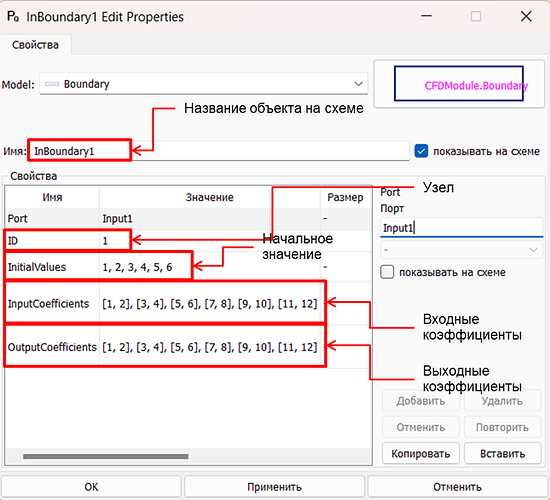Viewport: 550px width, 500px height.
Task: Click the OutputCoefficients property name cell
Action: (x=53, y=347)
